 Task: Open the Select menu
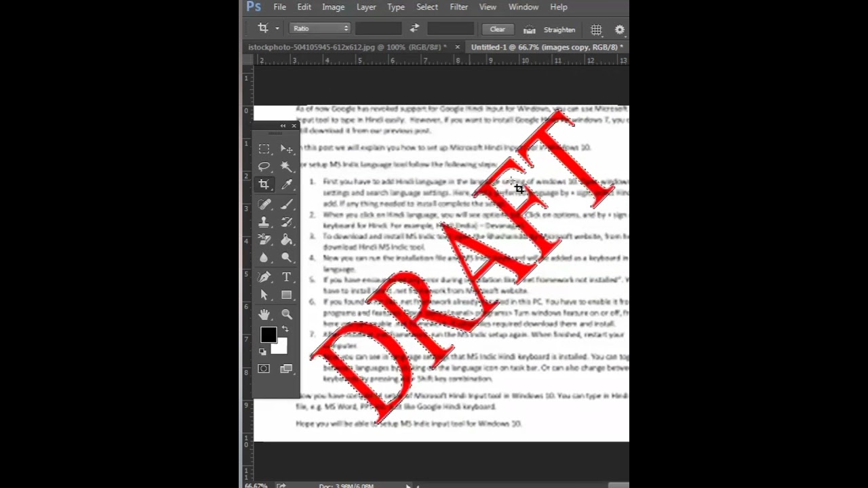coord(427,7)
